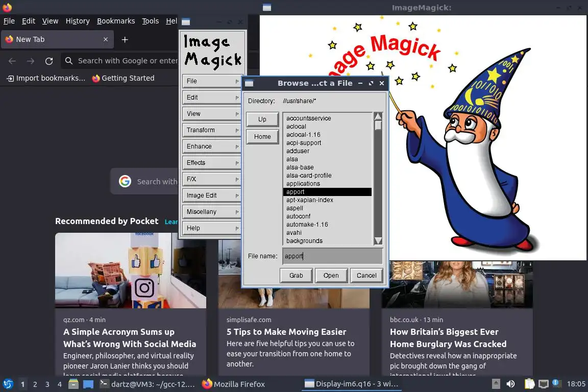Screen dimensions: 588x392
Task: Expand ImageMagick View menu
Action: [212, 114]
